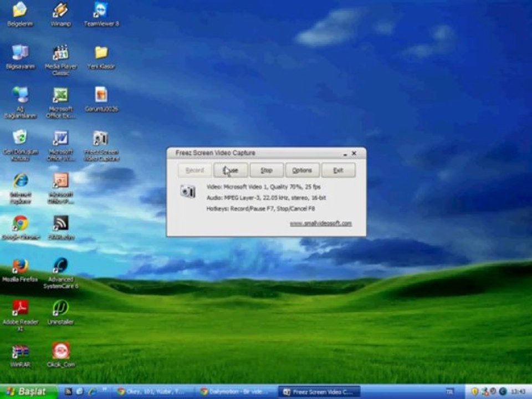Viewport: 532px width, 399px height.
Task: Select the Internet Explorer desktop icon
Action: [x=20, y=188]
